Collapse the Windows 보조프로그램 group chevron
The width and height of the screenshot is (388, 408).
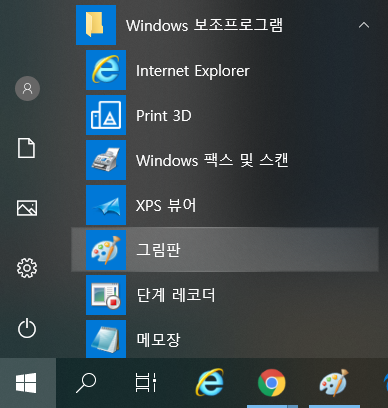[364, 25]
